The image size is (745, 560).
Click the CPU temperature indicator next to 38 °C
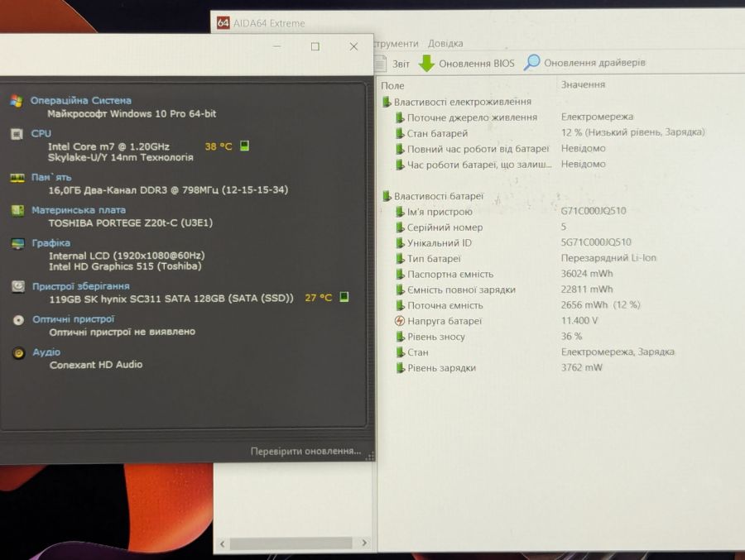[244, 146]
